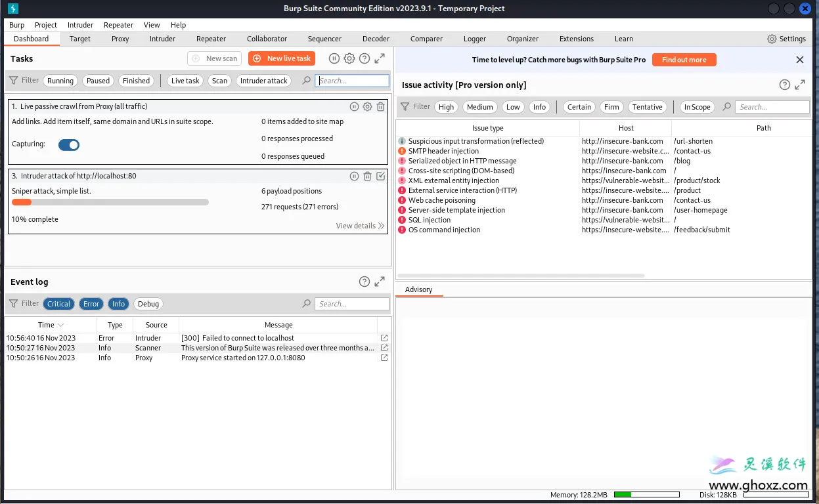Image resolution: width=819 pixels, height=504 pixels.
Task: Open the Project menu
Action: tap(46, 25)
